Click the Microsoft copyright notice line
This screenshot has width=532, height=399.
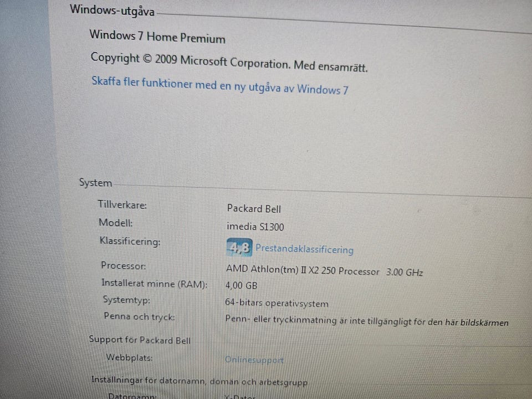(x=229, y=62)
